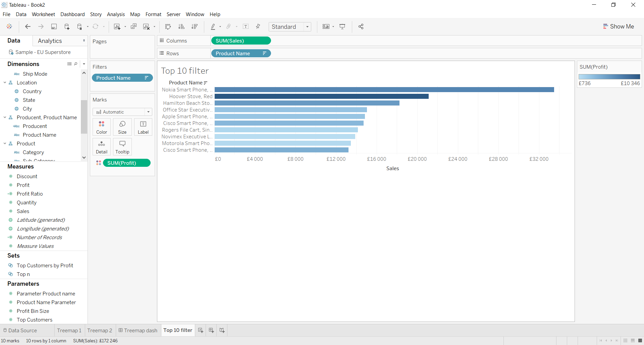This screenshot has width=644, height=345.
Task: Open the Size button on Marks card
Action: pos(122,127)
